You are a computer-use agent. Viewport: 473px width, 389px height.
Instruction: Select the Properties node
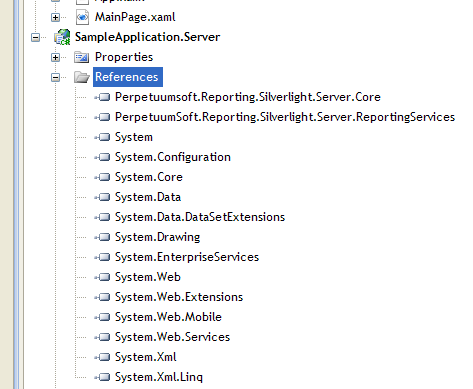point(124,57)
